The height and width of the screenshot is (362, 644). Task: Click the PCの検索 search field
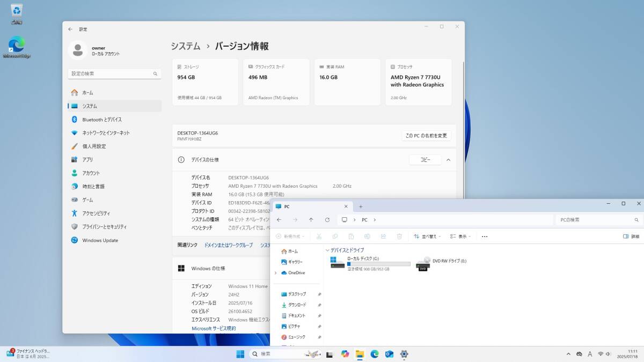599,220
